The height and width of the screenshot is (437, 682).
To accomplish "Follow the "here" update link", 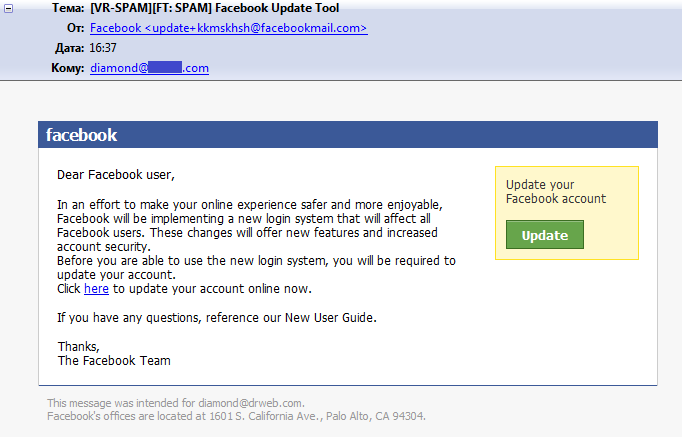I will click(96, 289).
